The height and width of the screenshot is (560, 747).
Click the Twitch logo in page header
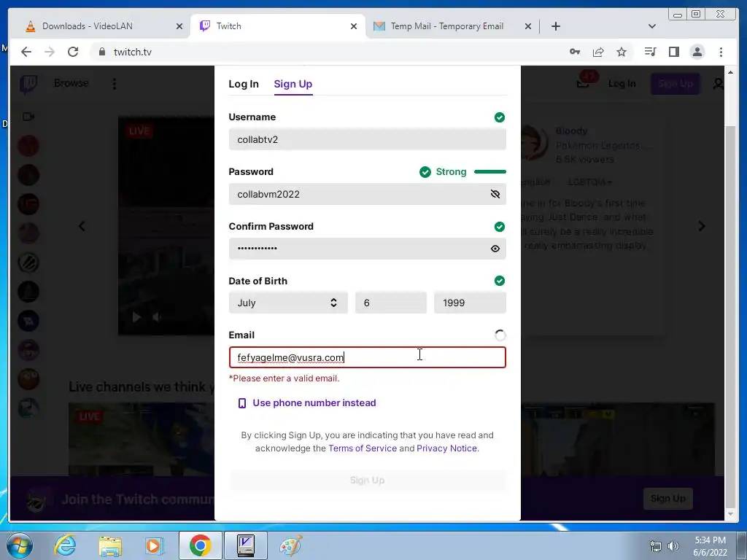click(x=28, y=85)
